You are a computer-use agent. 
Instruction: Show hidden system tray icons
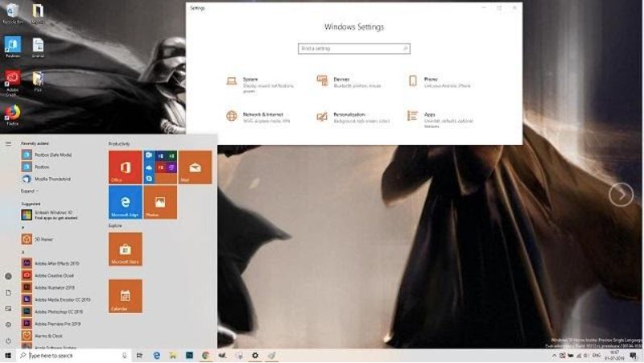554,356
